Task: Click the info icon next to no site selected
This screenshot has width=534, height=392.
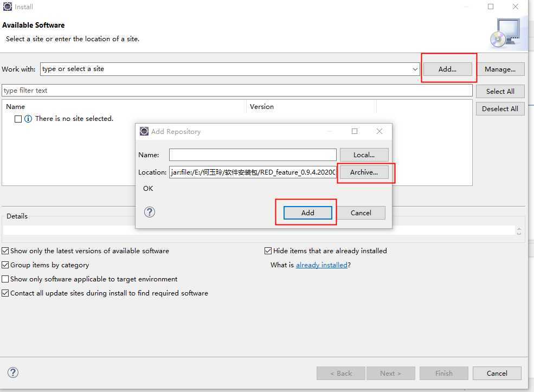Action: [x=28, y=119]
